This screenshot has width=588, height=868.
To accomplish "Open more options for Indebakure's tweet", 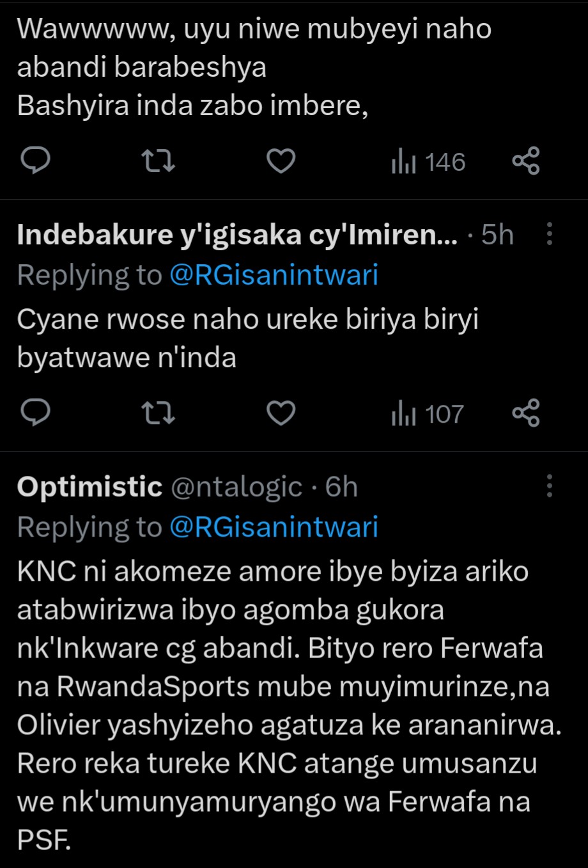I will pos(549,235).
